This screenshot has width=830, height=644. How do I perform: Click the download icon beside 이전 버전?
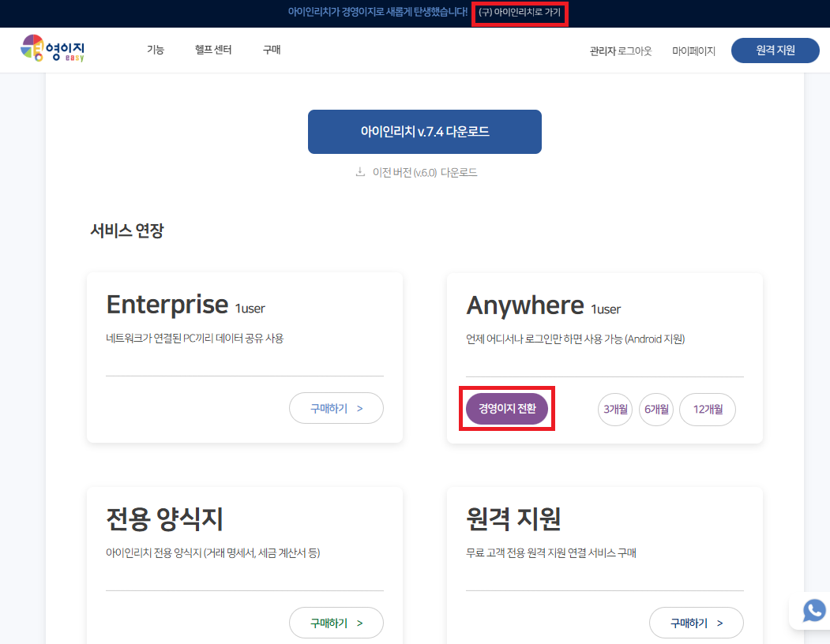click(360, 172)
